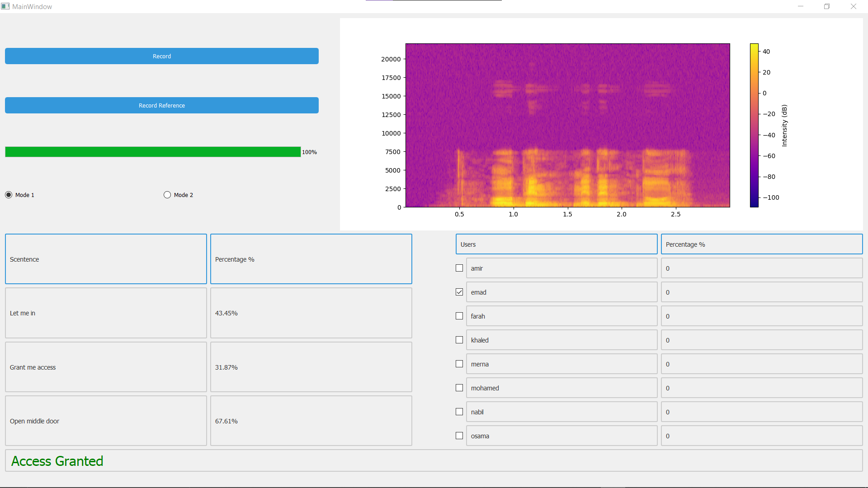Toggle checkbox for user farah
The image size is (868, 488).
tap(460, 316)
